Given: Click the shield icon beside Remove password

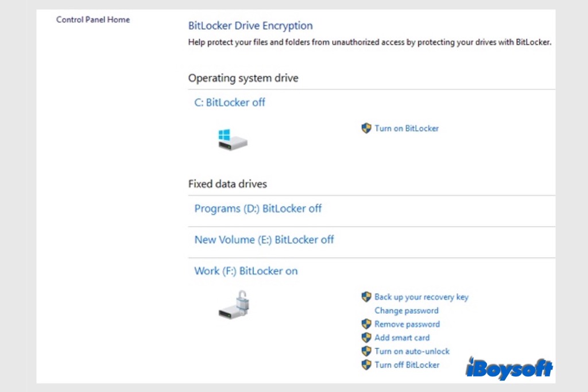Looking at the screenshot, I should point(366,324).
